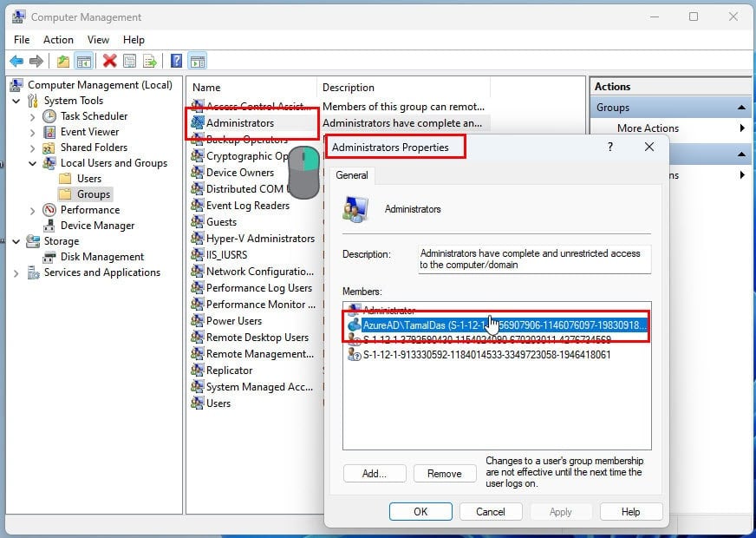Open the Help menu
The height and width of the screenshot is (538, 756).
(134, 40)
